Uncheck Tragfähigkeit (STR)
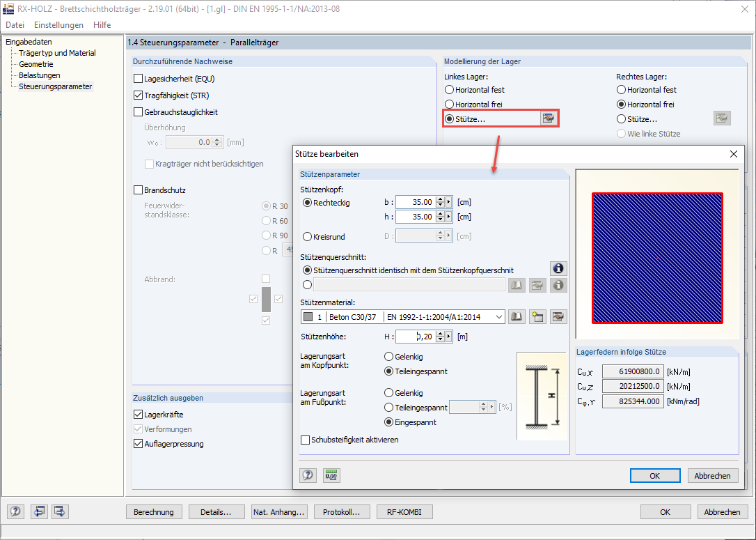Screen dimensions: 756x540 pyautogui.click(x=138, y=95)
